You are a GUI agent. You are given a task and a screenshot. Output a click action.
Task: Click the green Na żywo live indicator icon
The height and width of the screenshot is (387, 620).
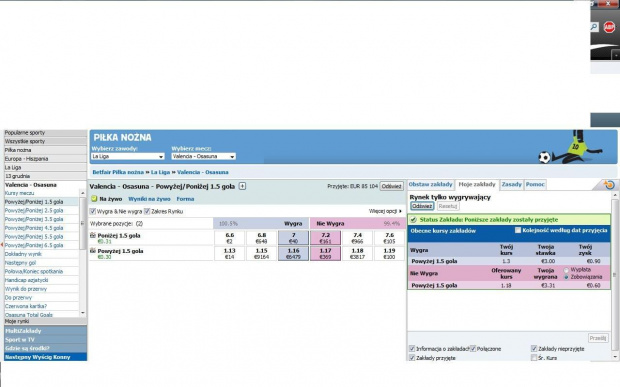[94, 199]
